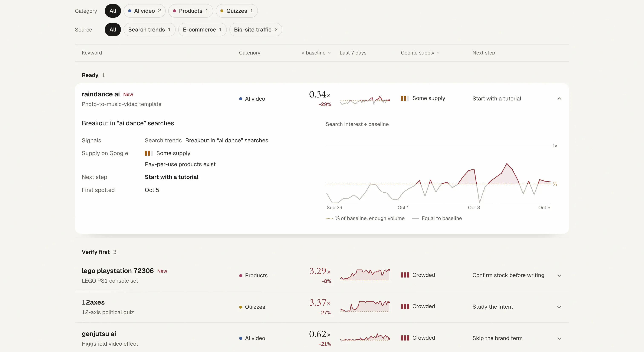Expand the lego playstation 72306 row
644x352 pixels.
pyautogui.click(x=559, y=275)
